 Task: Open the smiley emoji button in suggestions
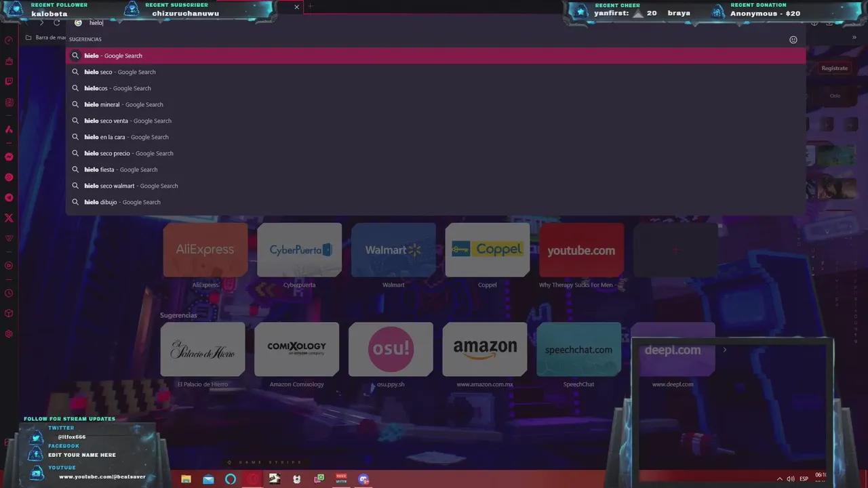[793, 39]
